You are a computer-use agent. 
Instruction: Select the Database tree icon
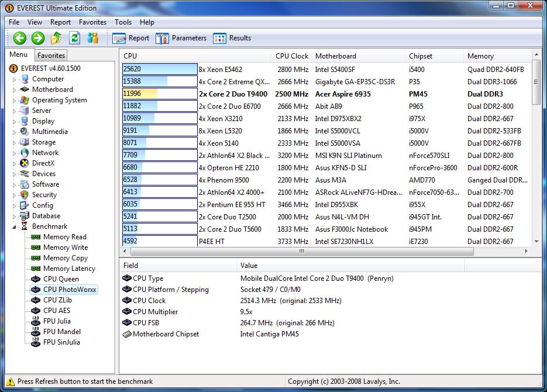(x=25, y=216)
